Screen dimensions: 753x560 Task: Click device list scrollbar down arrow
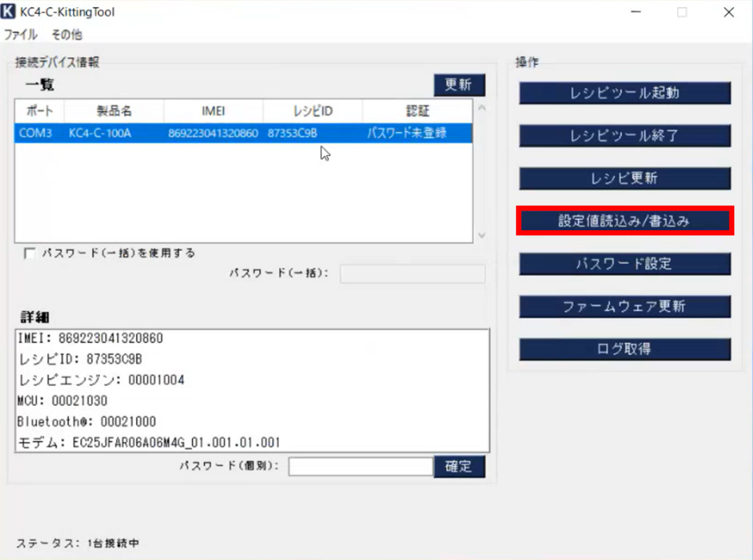(x=481, y=236)
